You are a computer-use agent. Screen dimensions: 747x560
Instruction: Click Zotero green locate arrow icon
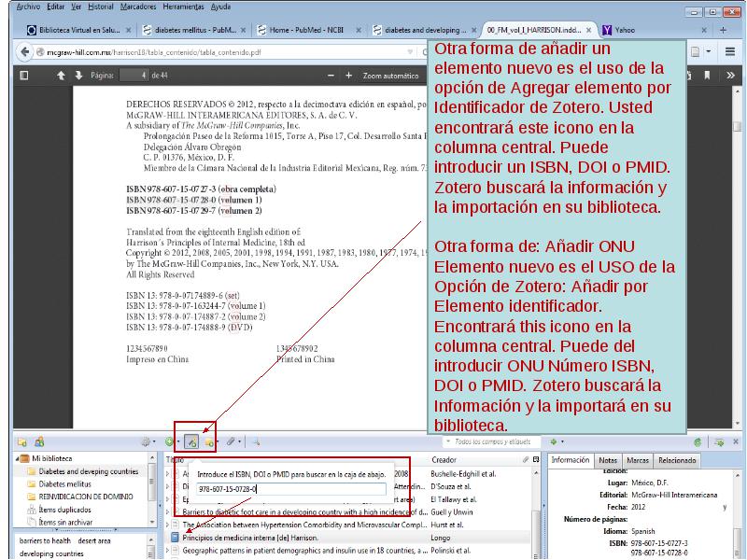[556, 441]
